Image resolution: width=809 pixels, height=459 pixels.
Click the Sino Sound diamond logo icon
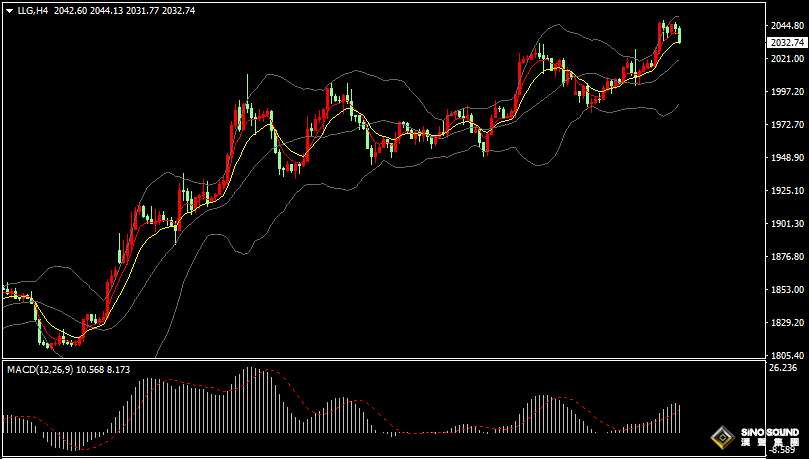(x=722, y=438)
